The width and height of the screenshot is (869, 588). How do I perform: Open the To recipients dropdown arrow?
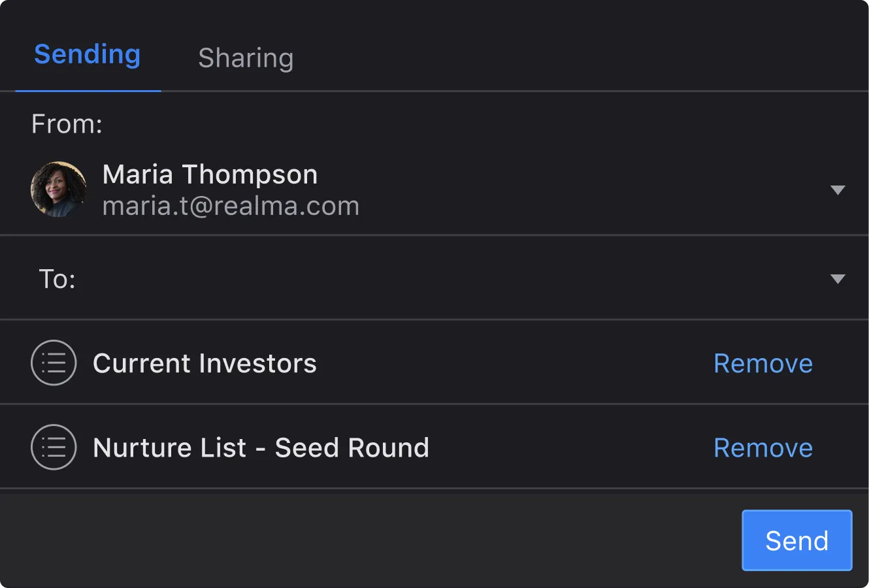[837, 279]
